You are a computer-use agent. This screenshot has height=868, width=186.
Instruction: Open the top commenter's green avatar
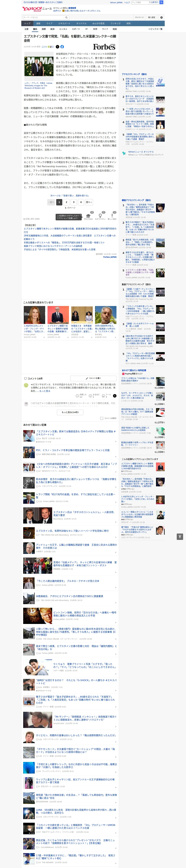[26, 385]
